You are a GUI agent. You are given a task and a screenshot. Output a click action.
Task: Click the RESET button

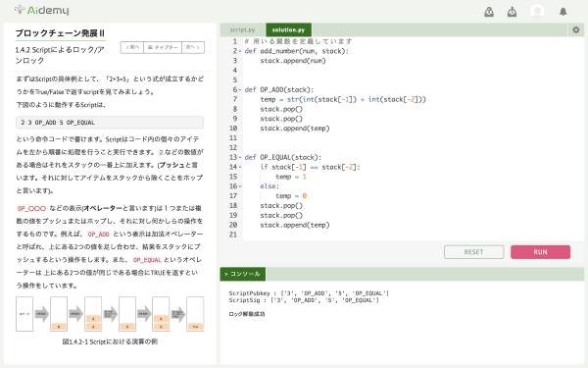click(x=473, y=252)
